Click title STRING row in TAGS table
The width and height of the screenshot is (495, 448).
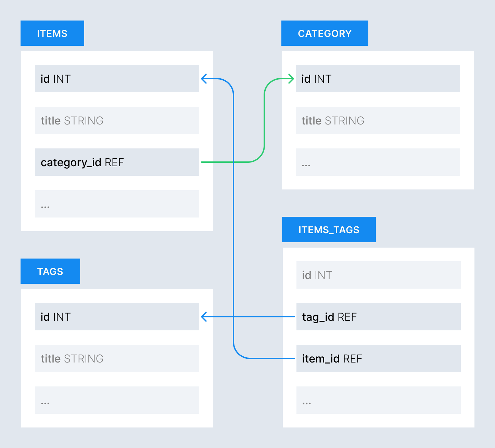coord(117,358)
